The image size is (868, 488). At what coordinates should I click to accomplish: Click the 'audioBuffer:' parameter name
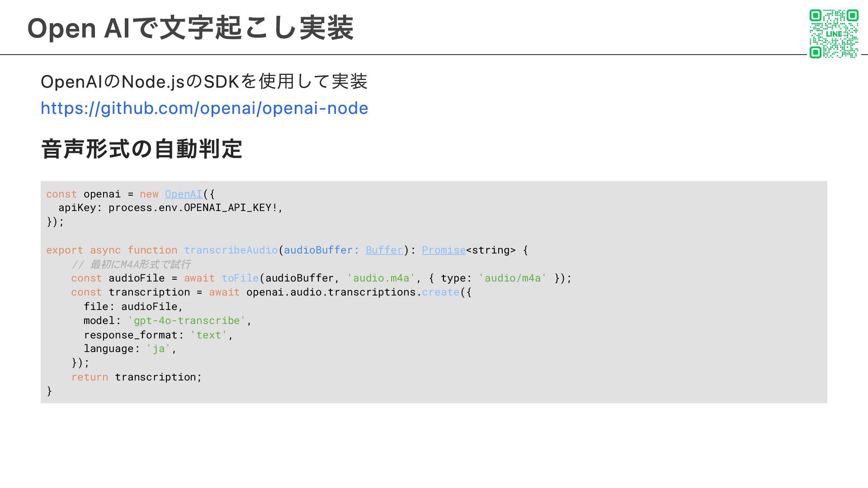point(321,250)
